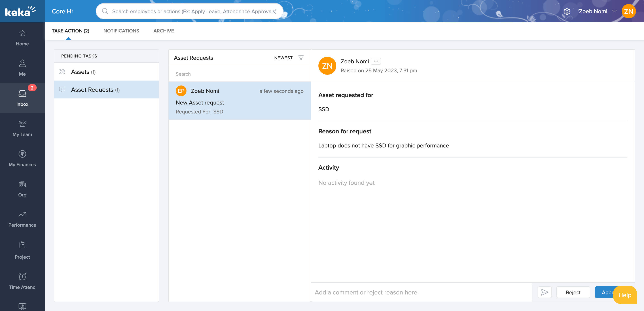Screen dimensions: 644x311
Task: Go to the Me profile icon
Action: tap(22, 64)
